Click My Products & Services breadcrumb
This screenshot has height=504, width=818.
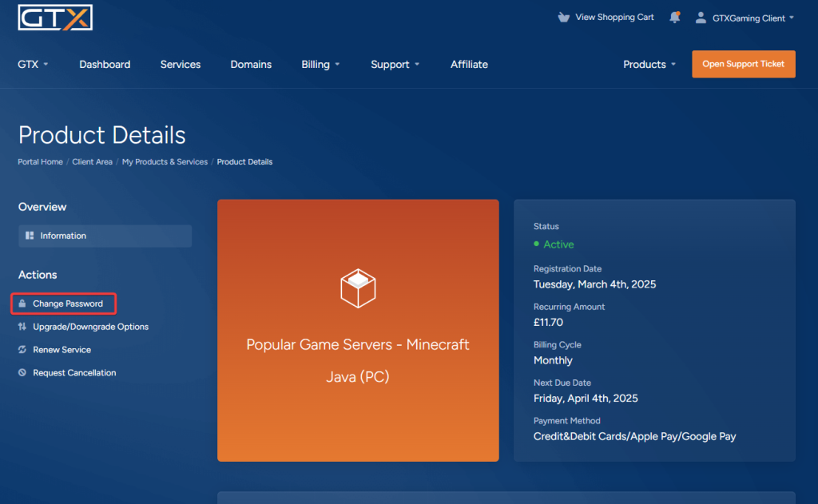coord(165,161)
